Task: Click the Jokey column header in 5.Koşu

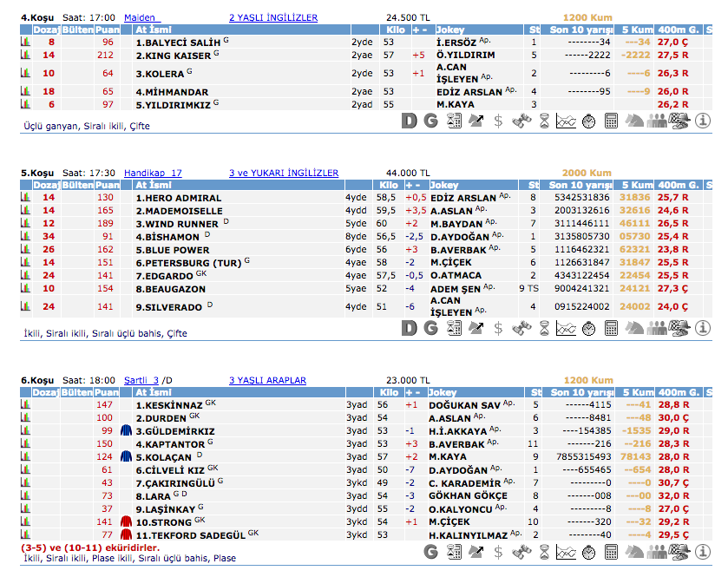Action: tap(444, 185)
